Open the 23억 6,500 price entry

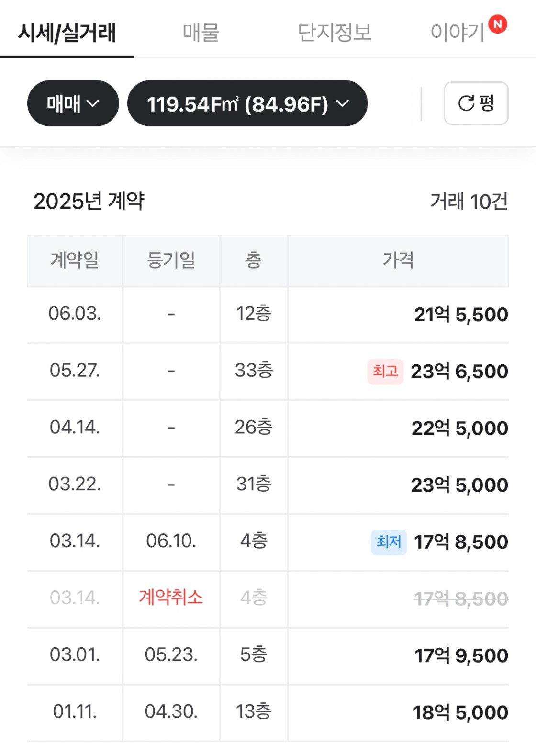459,372
